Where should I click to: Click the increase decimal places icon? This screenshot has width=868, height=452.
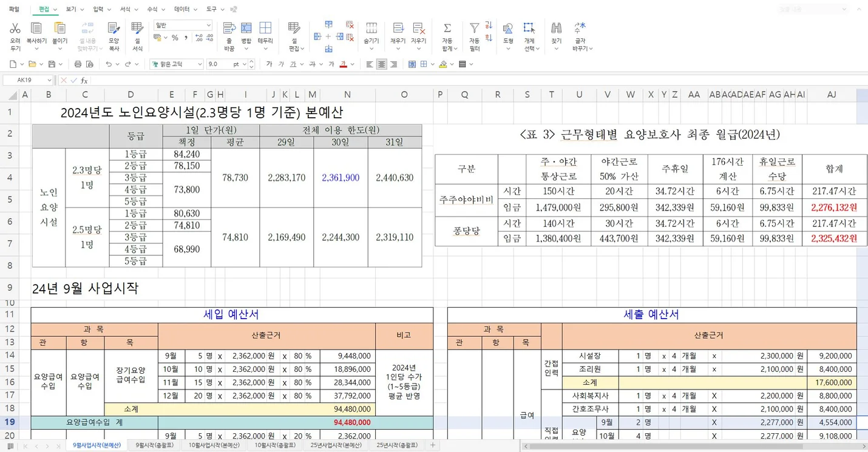(x=199, y=38)
